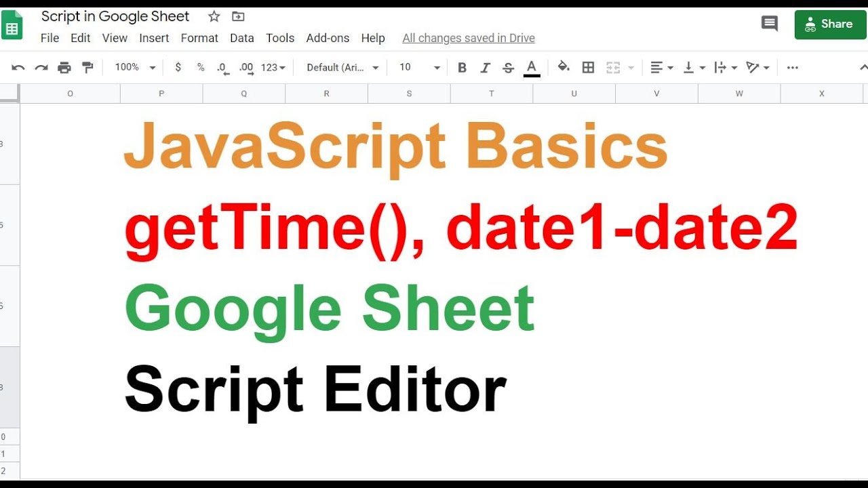Toggle italic formatting

[x=485, y=67]
